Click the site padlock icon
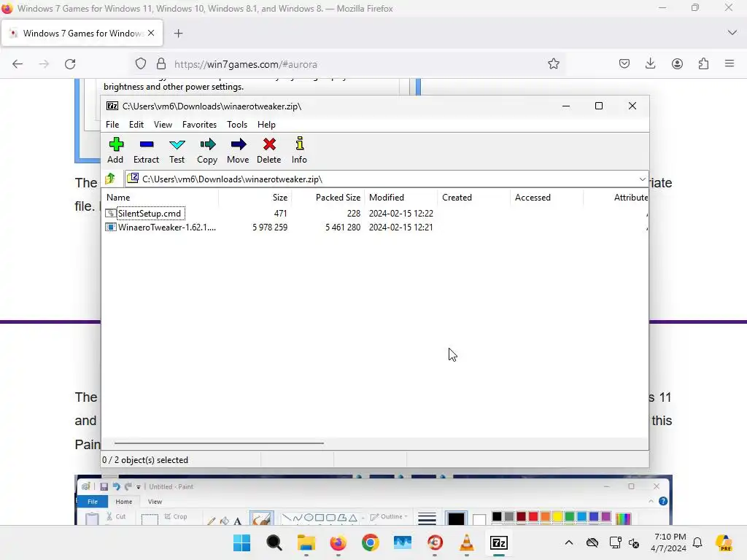 coord(161,64)
